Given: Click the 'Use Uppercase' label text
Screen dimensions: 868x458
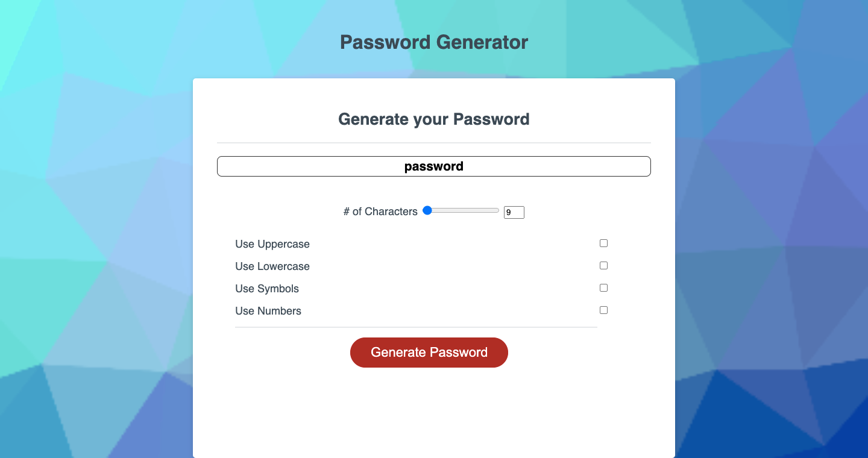Looking at the screenshot, I should [x=272, y=244].
